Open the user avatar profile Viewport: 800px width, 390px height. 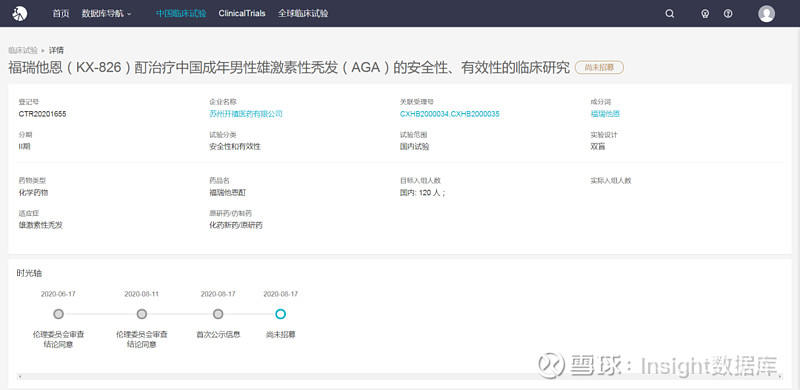click(766, 14)
